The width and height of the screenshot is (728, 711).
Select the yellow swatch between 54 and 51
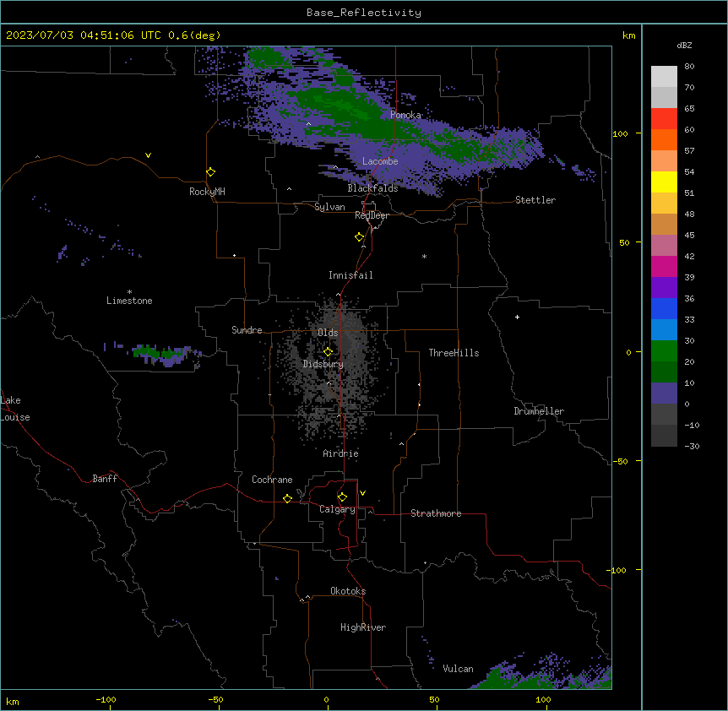[664, 182]
